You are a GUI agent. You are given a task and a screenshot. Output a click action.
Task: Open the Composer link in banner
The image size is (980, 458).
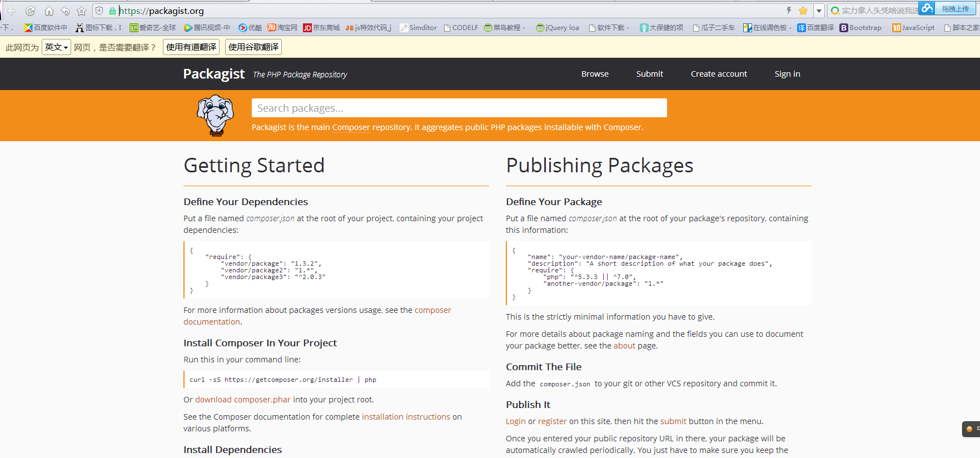tap(351, 127)
